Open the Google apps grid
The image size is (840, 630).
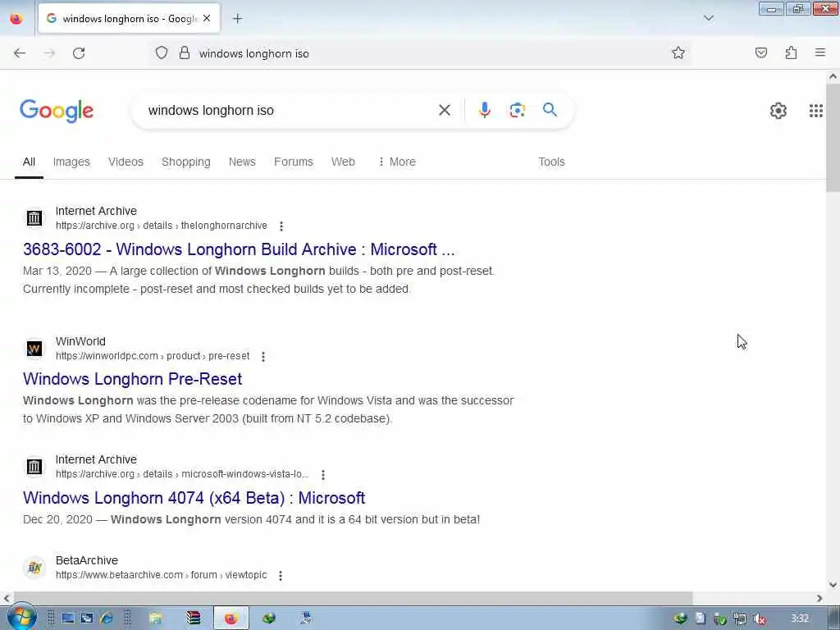click(815, 111)
